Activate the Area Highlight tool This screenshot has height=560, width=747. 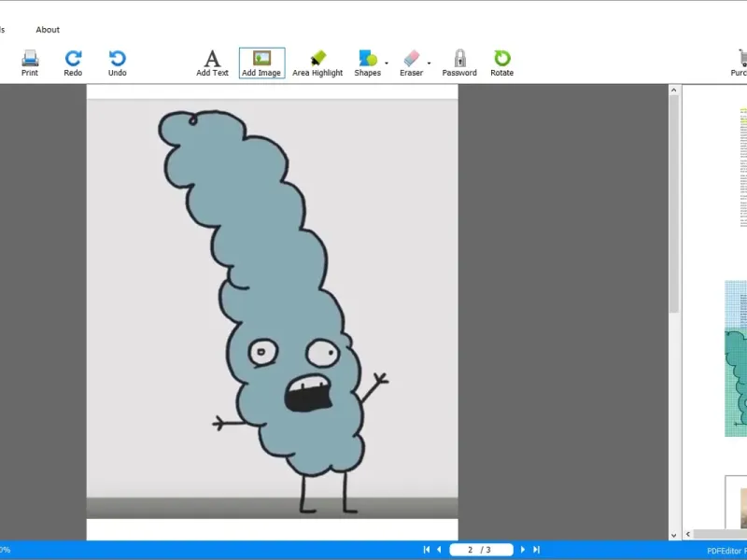pyautogui.click(x=317, y=63)
